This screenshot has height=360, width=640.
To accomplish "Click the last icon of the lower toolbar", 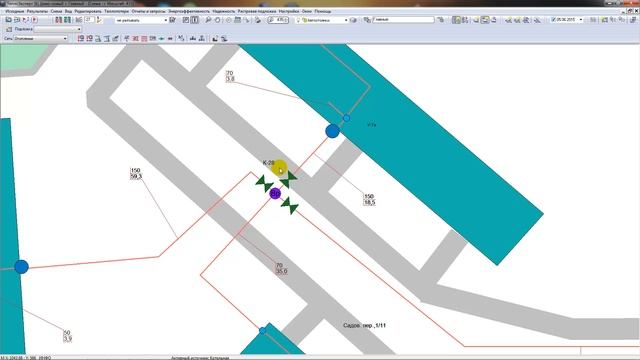I will [x=224, y=38].
